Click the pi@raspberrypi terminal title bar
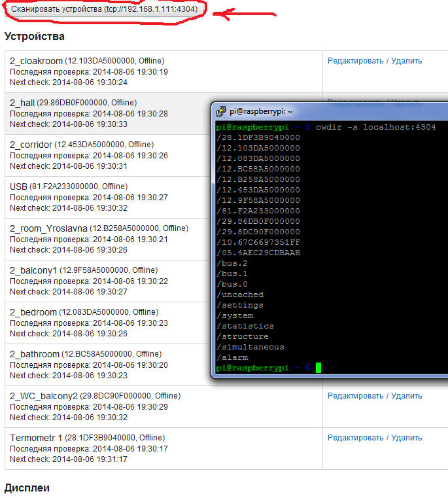The height and width of the screenshot is (498, 448). [x=330, y=111]
